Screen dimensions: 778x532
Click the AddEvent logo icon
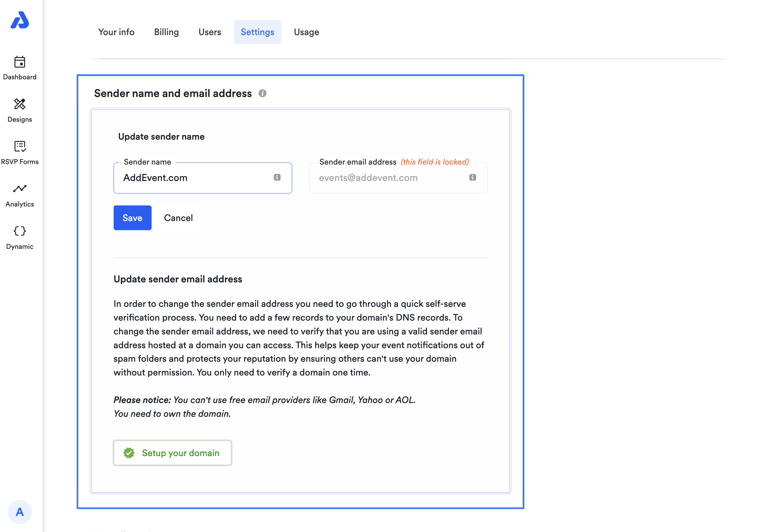(x=20, y=20)
